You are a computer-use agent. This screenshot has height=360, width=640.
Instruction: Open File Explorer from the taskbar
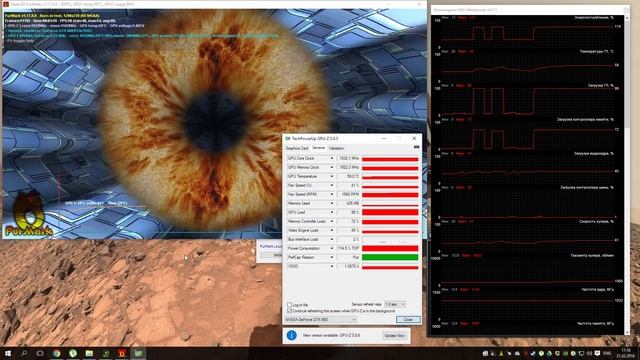pos(89,353)
